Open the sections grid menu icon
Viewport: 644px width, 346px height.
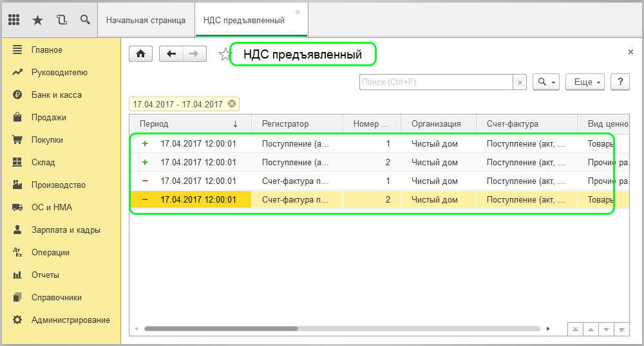(14, 20)
